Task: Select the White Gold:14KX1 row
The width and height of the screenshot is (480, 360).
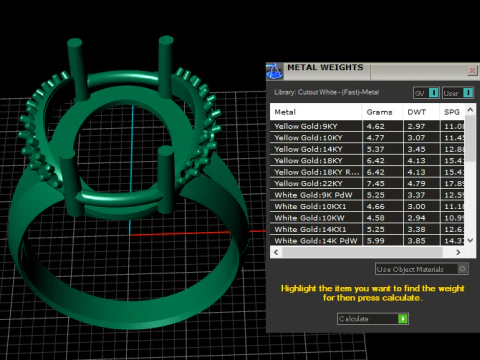Action: [x=367, y=229]
